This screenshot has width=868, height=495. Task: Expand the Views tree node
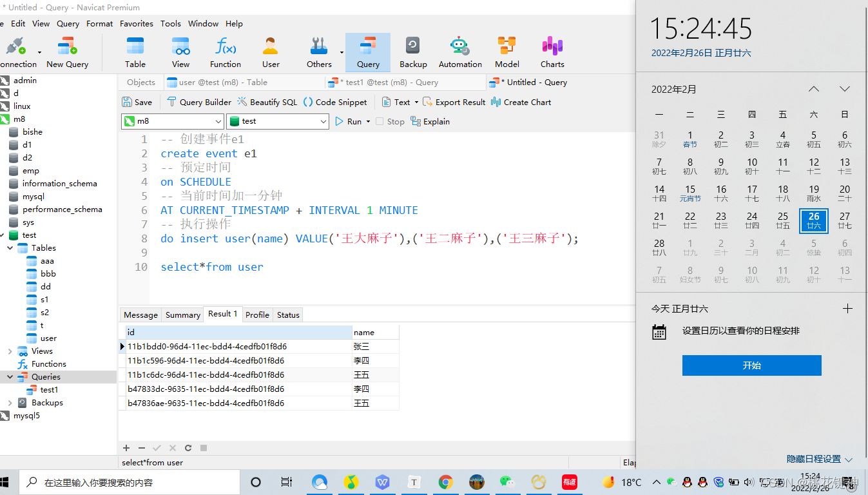(10, 351)
